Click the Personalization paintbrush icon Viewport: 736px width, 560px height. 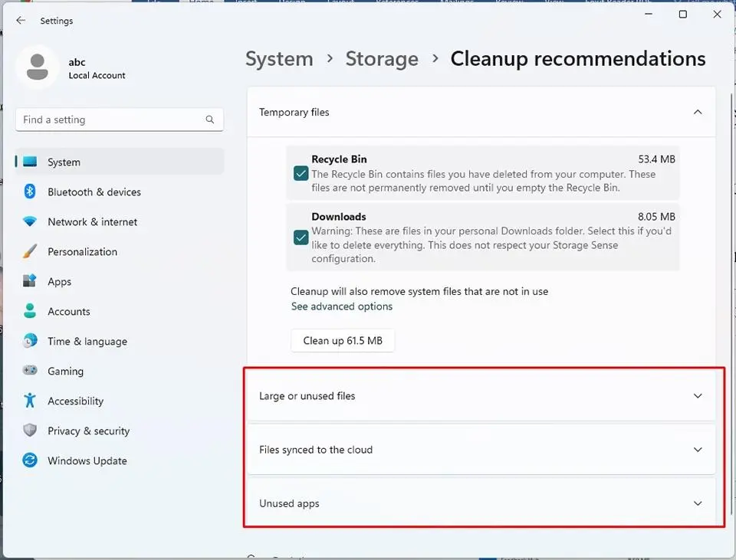[30, 251]
